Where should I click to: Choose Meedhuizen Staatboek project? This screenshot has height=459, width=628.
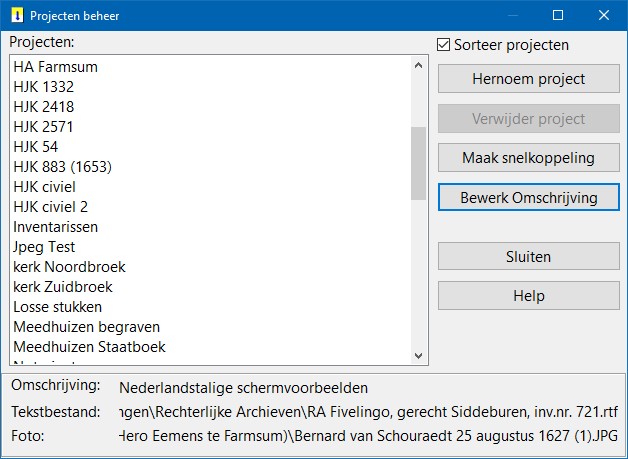pyautogui.click(x=89, y=347)
